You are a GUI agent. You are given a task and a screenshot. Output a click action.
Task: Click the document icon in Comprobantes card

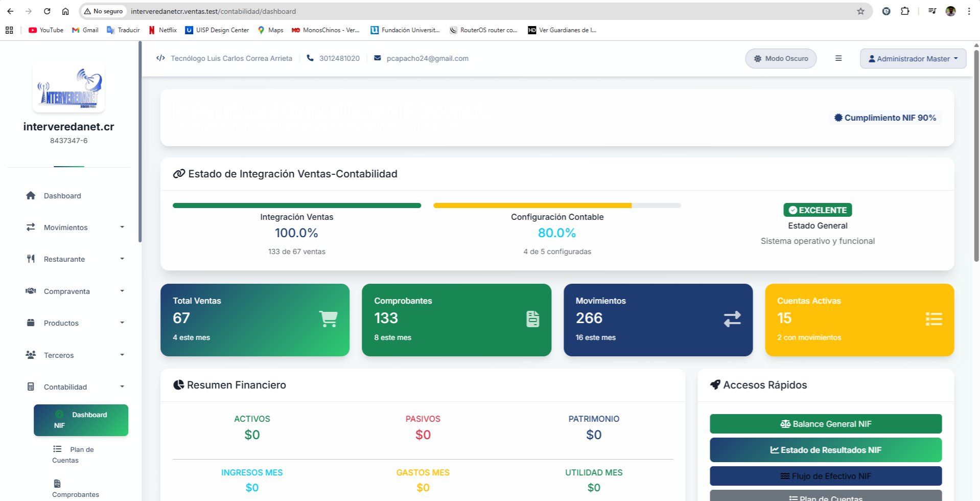click(532, 319)
